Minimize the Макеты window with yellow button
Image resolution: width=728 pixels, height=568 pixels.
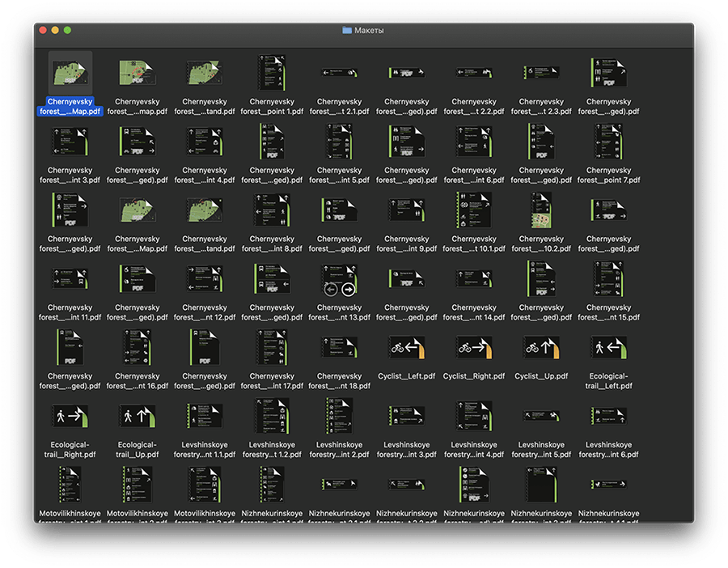click(55, 30)
